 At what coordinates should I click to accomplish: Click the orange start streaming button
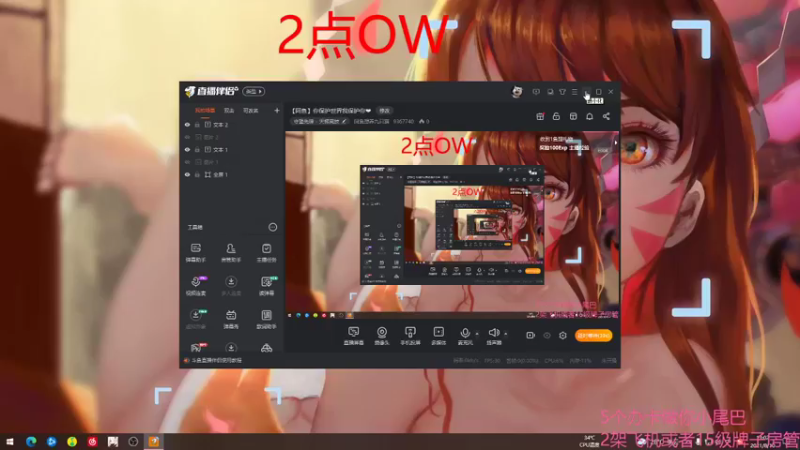point(593,336)
